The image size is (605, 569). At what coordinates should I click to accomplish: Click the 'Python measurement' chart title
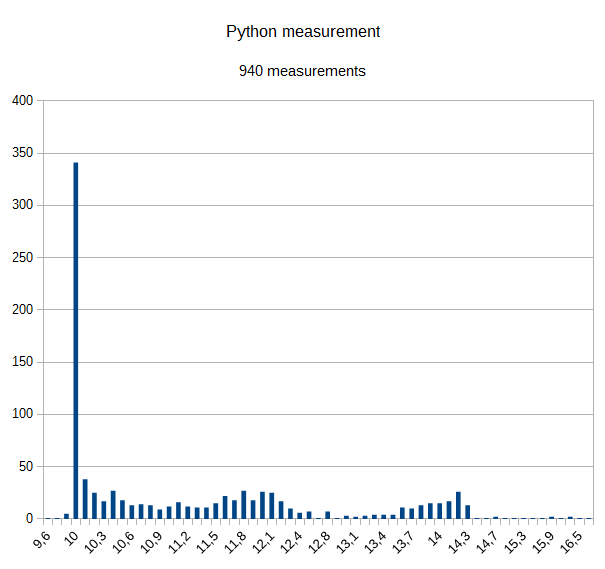303,32
